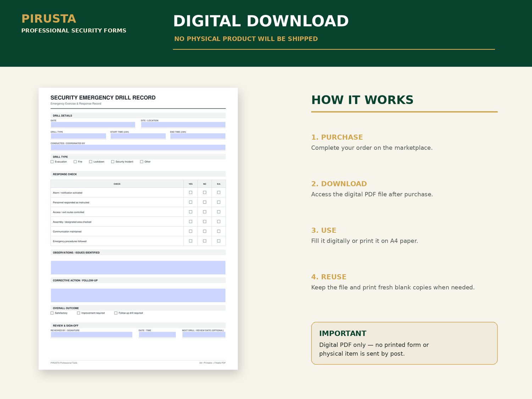Check No for Alarm / notification activated
532x399 pixels.
click(x=205, y=193)
